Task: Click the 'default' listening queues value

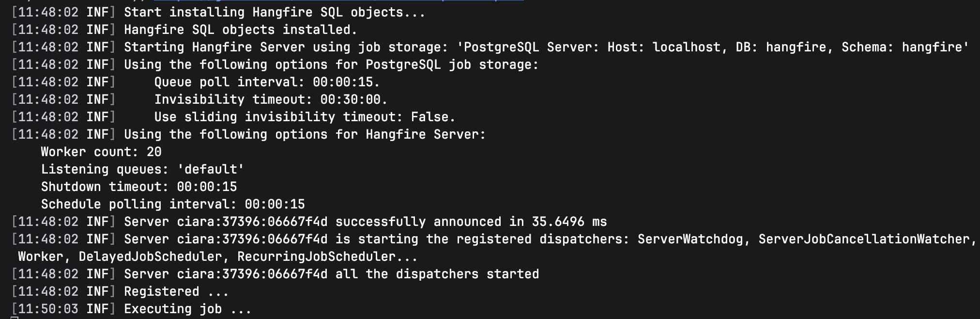Action: pos(211,169)
